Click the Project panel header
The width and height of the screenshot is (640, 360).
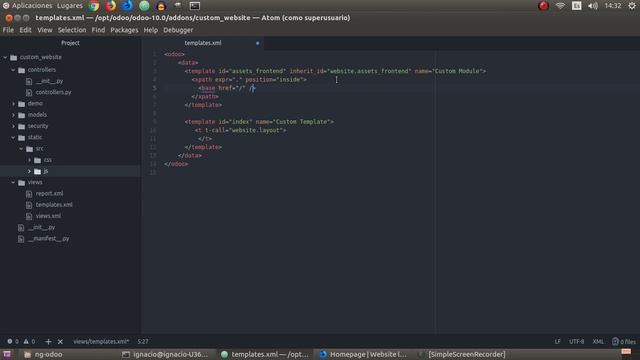pos(70,43)
